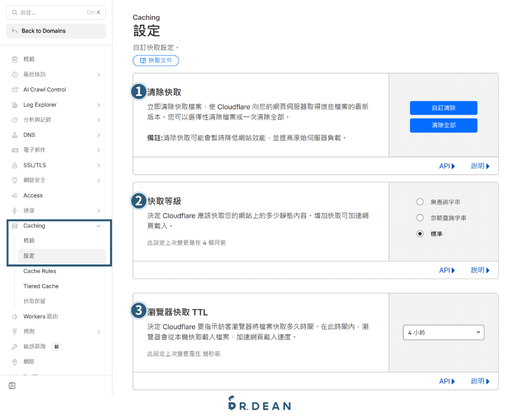Screen dimensions: 519x420
Task: Click the DNS network icon
Action: (15, 135)
